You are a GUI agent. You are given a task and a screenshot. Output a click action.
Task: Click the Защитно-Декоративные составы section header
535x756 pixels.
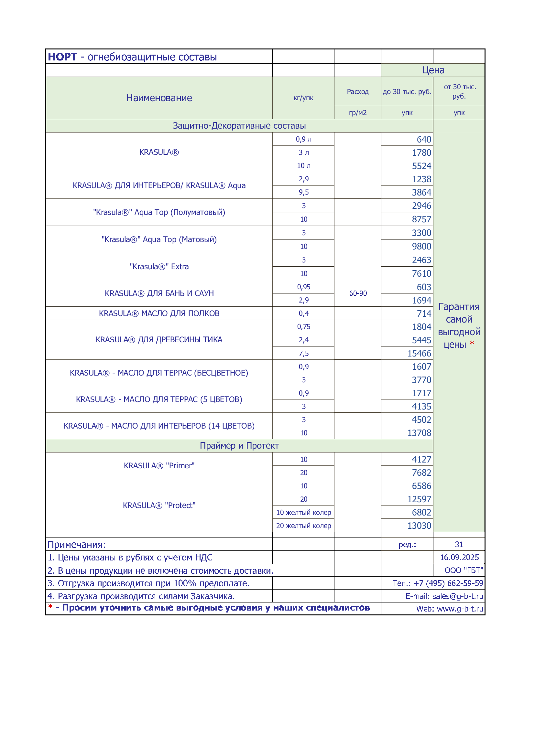(239, 126)
